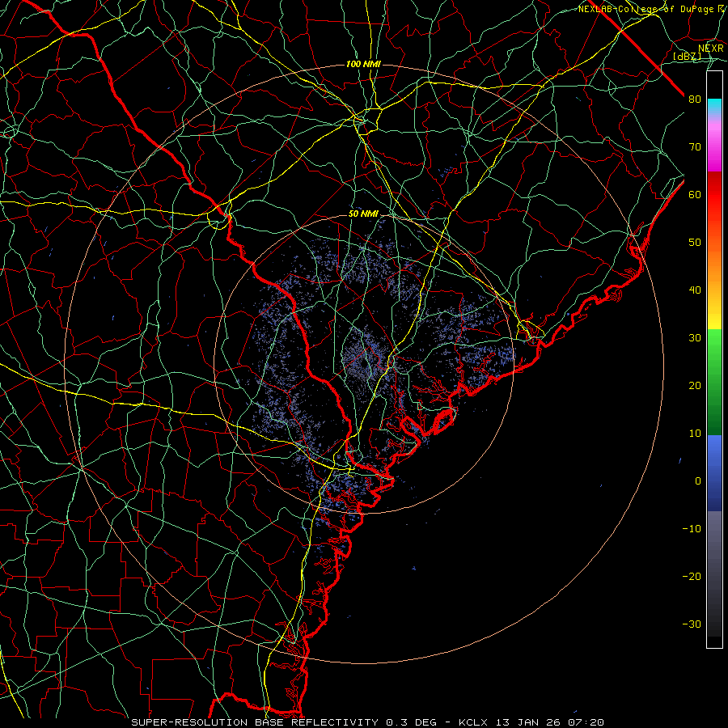This screenshot has height=728, width=728.
Task: Click the '50 NMI' range ring label
Action: tap(363, 214)
